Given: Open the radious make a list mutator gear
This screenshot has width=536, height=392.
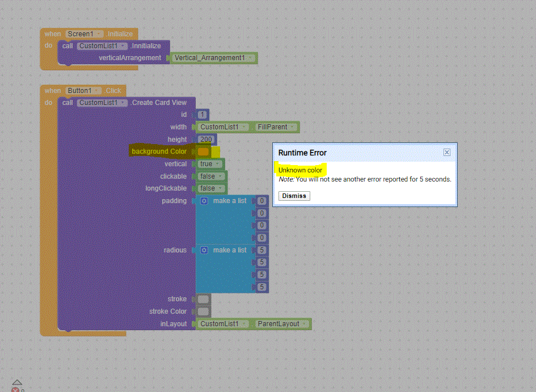Looking at the screenshot, I should click(204, 250).
